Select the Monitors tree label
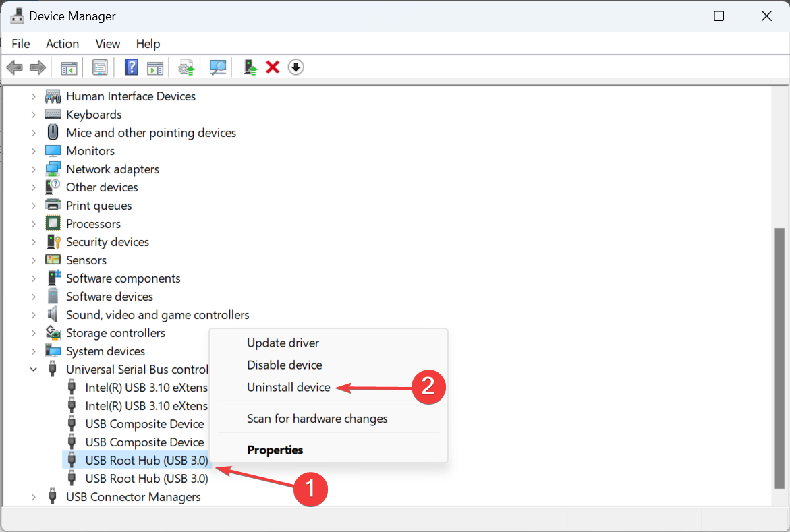 pyautogui.click(x=90, y=150)
